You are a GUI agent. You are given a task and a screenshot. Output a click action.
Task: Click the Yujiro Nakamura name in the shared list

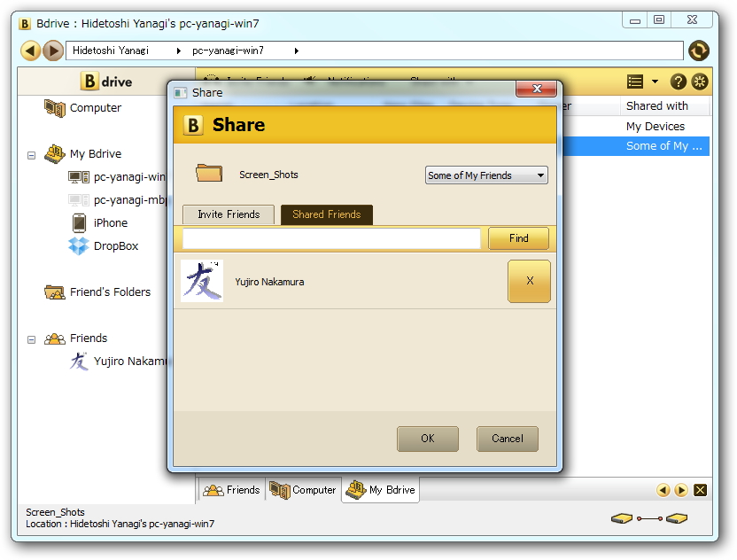(x=269, y=282)
